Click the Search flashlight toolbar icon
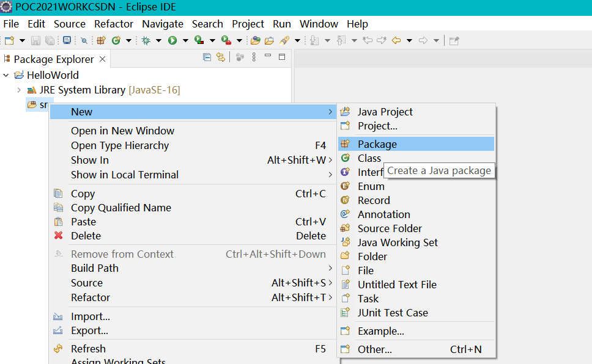This screenshot has height=364, width=592. coord(284,40)
